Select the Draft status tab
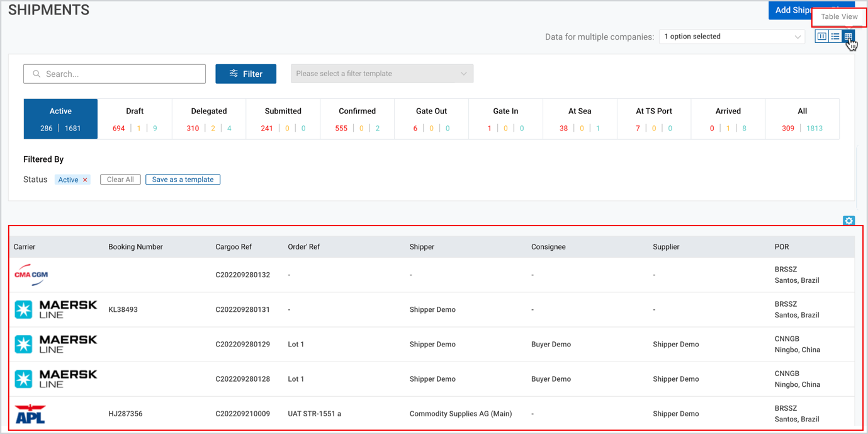The image size is (868, 434). (135, 119)
